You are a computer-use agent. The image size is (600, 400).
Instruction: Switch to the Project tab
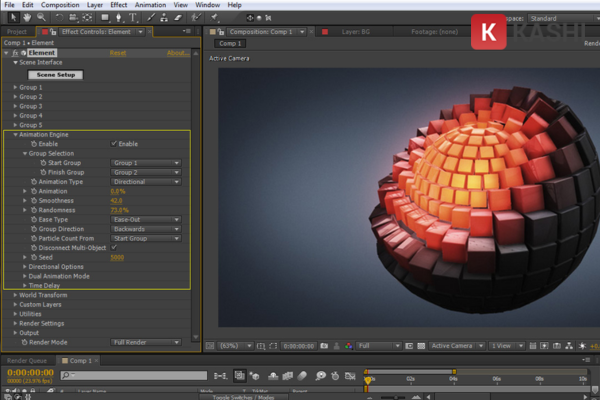tap(17, 32)
